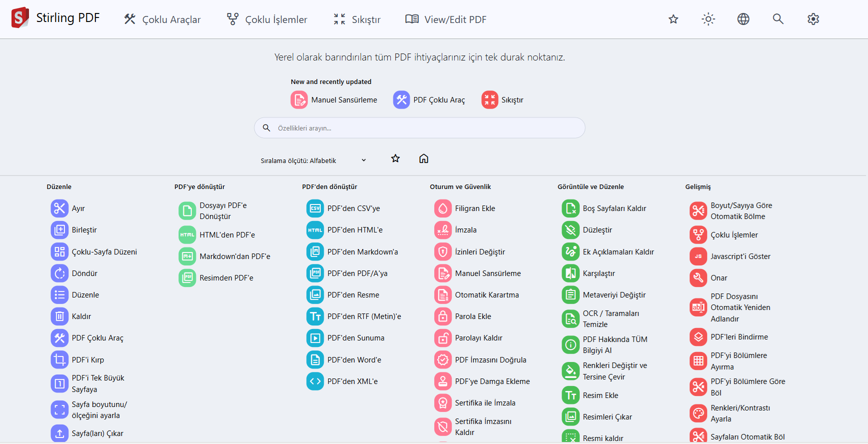This screenshot has height=444, width=868.
Task: Select the Boş Sayfaları Kaldır icon
Action: (571, 208)
